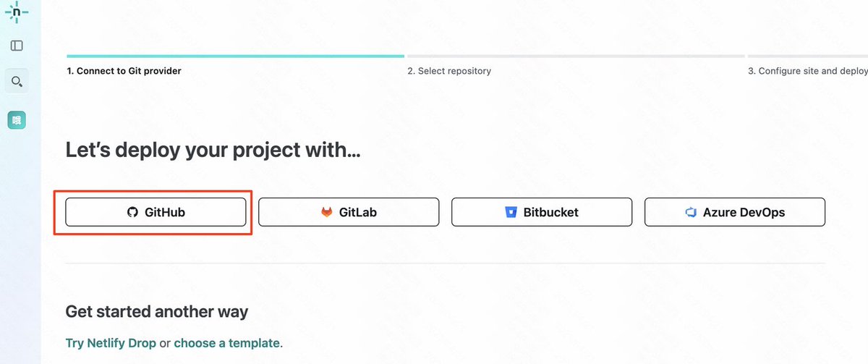This screenshot has width=868, height=364.
Task: Click the Let's deploy your project heading
Action: point(213,150)
